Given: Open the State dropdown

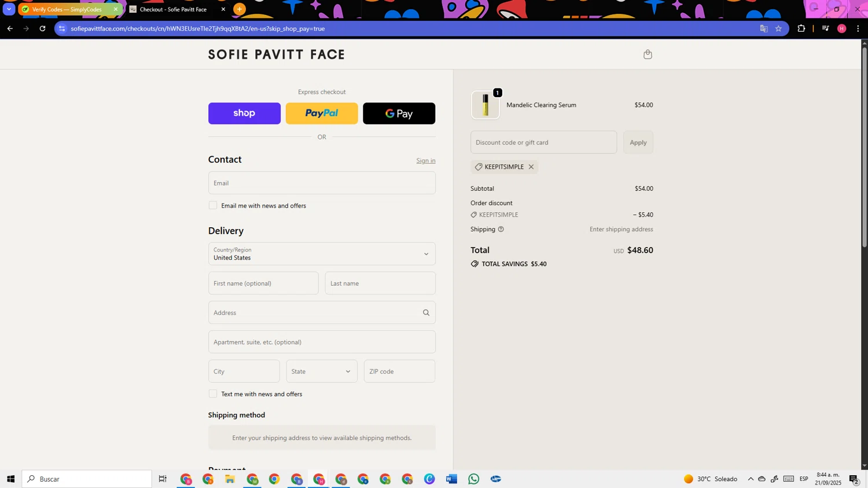Looking at the screenshot, I should coord(322,371).
